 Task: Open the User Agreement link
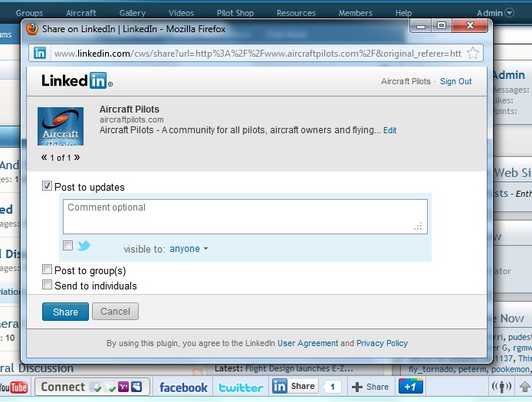tap(307, 343)
